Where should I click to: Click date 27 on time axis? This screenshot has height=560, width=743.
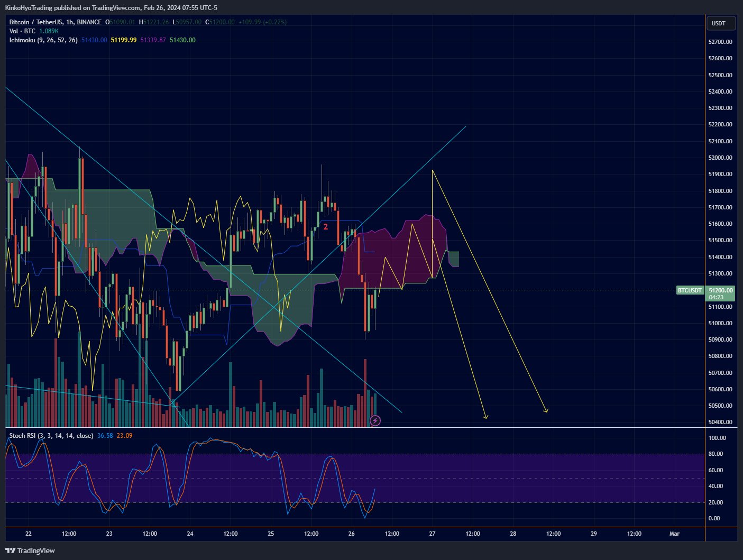[432, 534]
